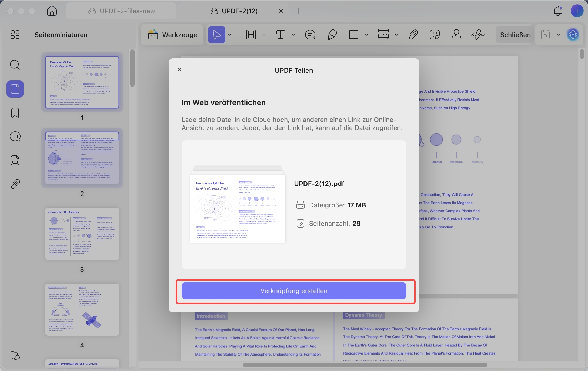Click the save file icon

tap(545, 35)
